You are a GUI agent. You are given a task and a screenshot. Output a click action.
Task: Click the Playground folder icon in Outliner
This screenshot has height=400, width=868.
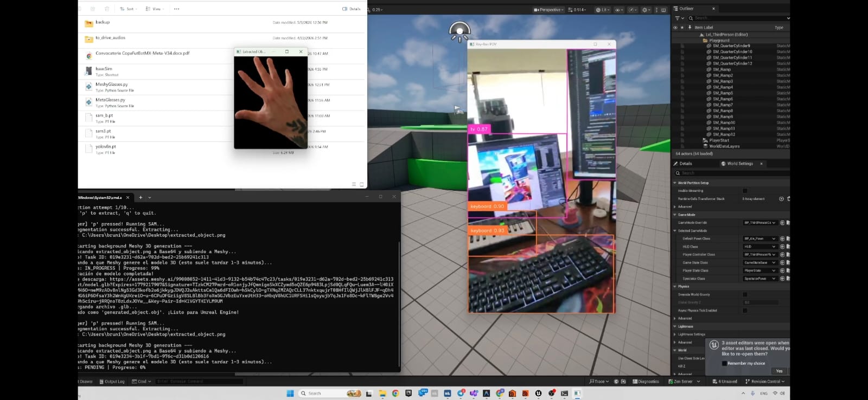pos(705,40)
